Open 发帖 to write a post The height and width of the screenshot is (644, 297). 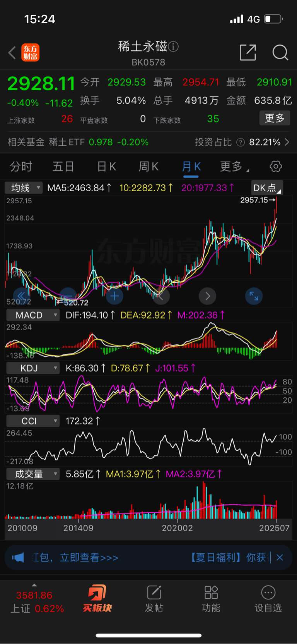154,599
